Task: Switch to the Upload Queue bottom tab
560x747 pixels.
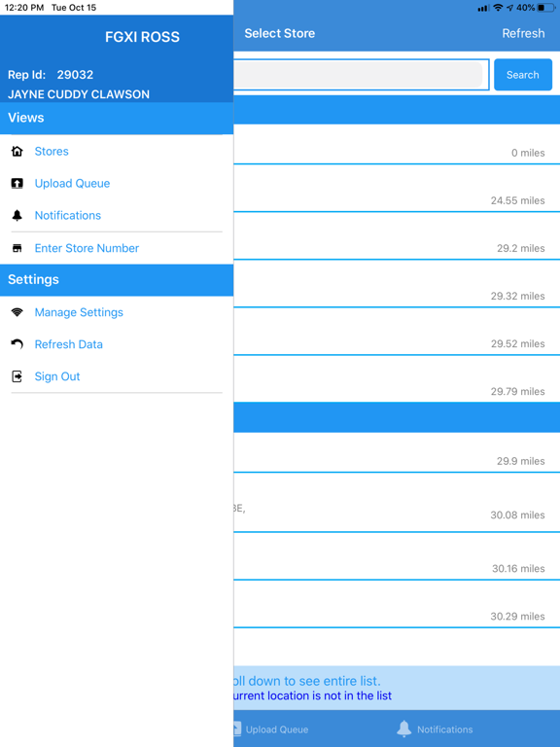Action: tap(270, 729)
